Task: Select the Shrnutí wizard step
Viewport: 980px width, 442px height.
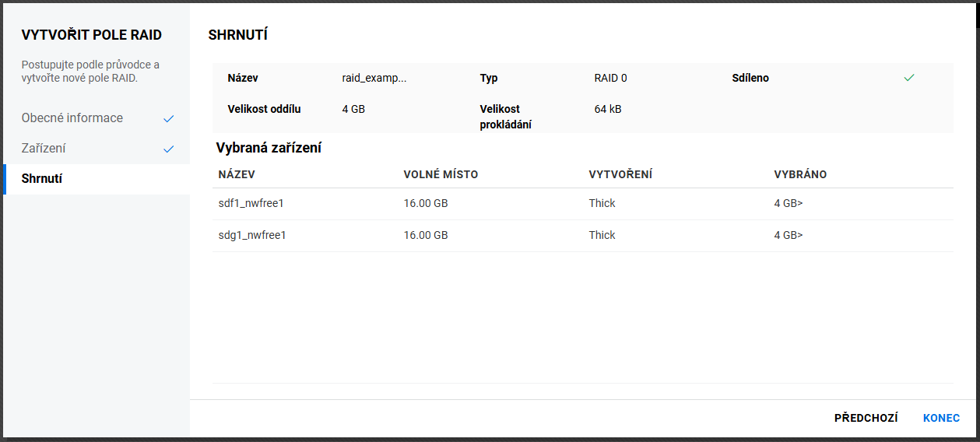Action: [x=42, y=179]
